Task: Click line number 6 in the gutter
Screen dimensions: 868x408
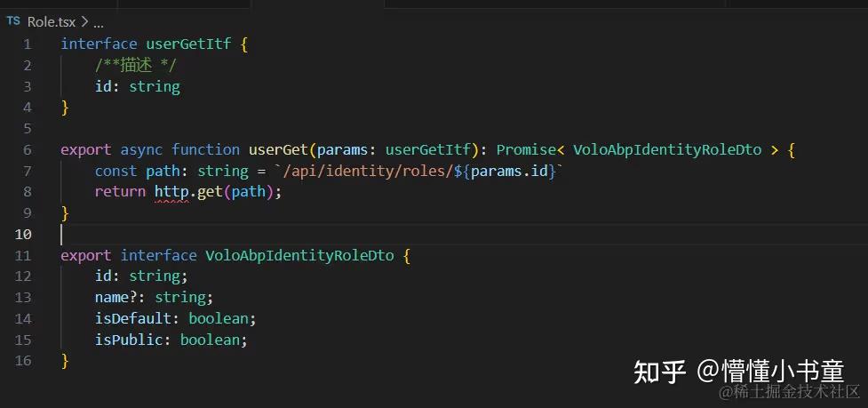Action: [x=27, y=150]
